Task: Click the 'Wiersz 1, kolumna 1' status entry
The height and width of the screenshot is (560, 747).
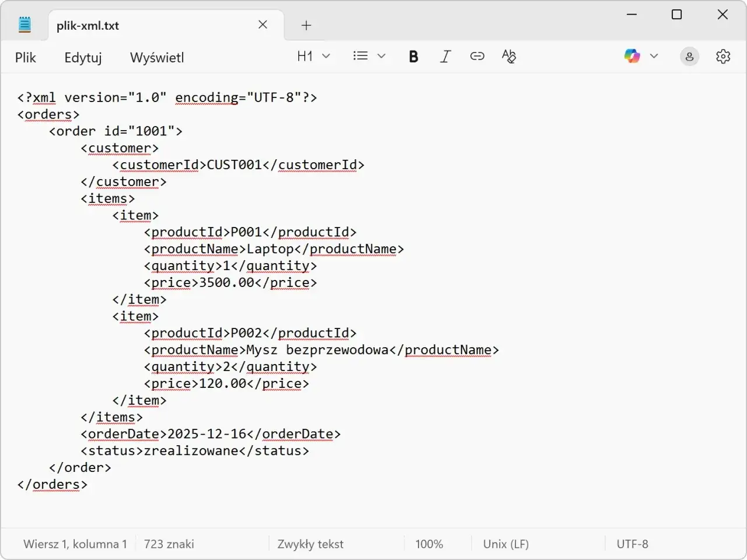Action: coord(75,544)
